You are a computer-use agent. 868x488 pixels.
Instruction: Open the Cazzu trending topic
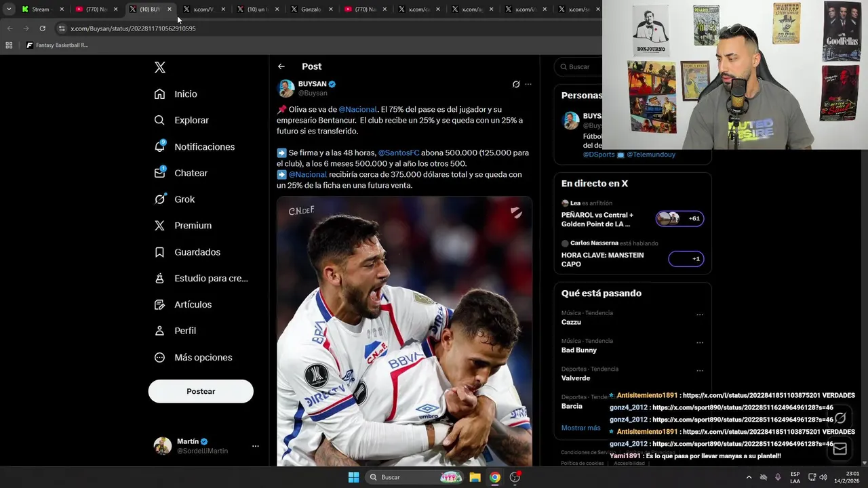[571, 322]
